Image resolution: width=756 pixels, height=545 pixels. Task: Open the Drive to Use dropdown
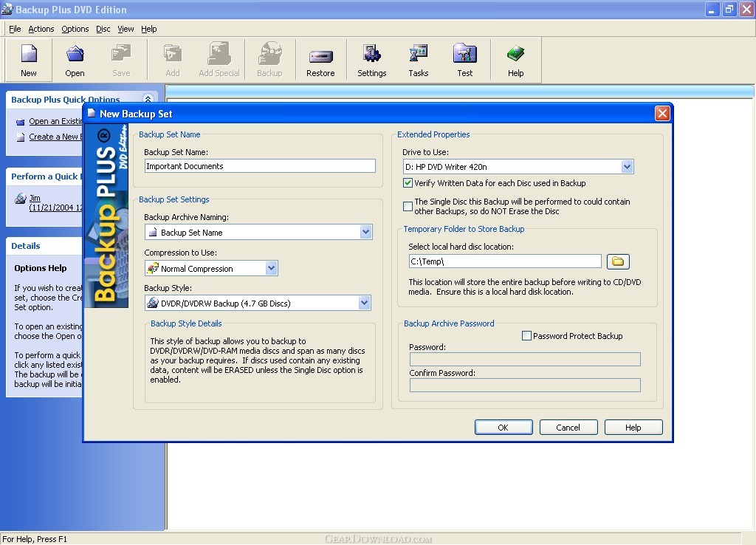pyautogui.click(x=627, y=166)
